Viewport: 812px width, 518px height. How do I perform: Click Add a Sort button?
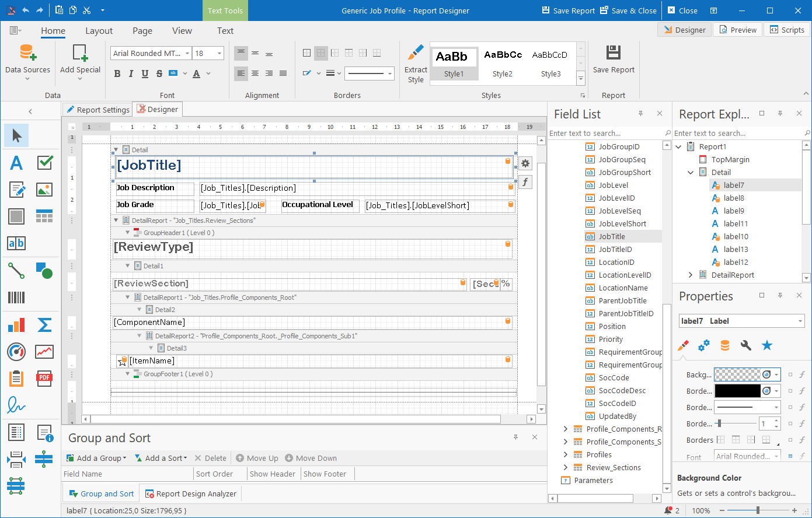161,458
